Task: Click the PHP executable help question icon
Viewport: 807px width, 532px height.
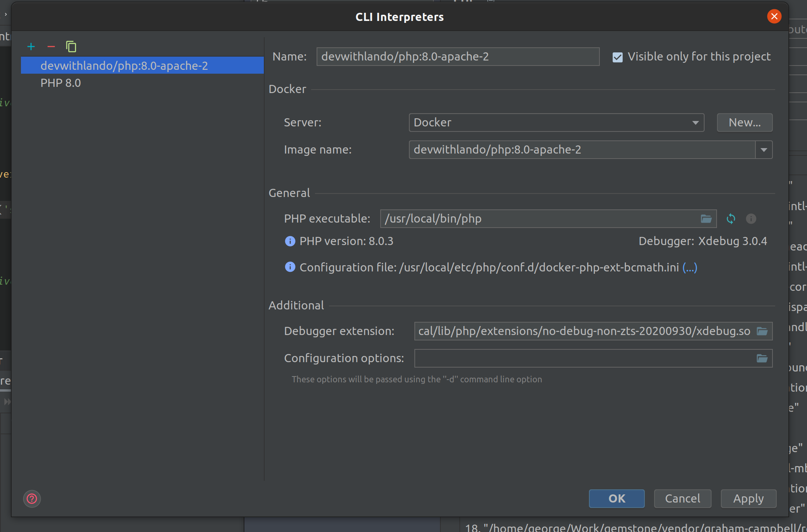Action: pos(751,219)
